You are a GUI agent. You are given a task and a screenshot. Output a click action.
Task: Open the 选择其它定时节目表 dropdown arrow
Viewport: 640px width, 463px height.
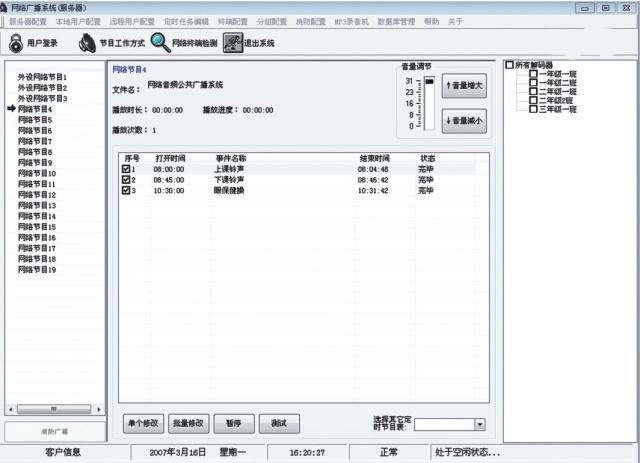point(480,425)
